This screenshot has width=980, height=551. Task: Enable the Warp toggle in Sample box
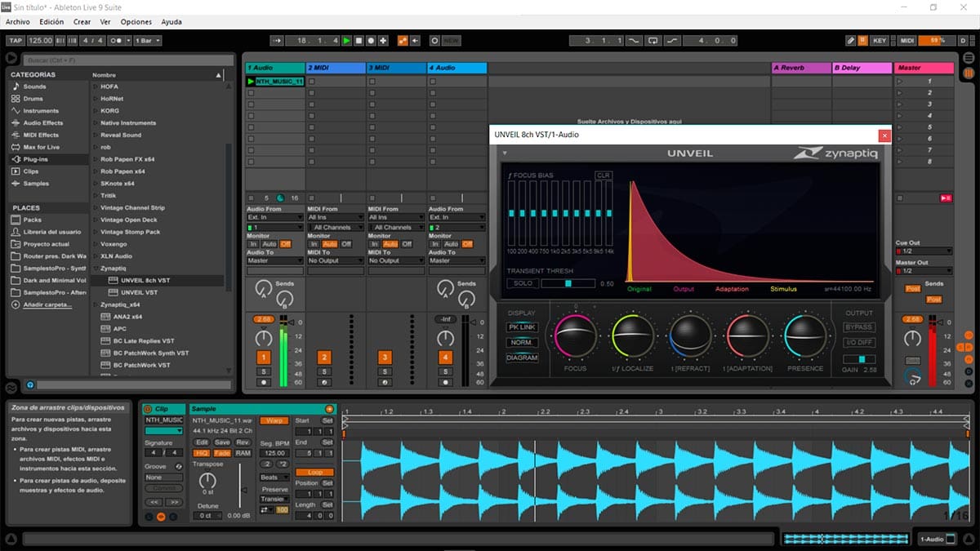click(275, 420)
